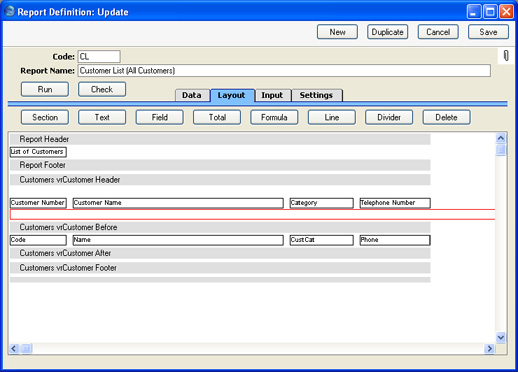518x372 pixels.
Task: Click the globe application icon in title bar
Action: tap(10, 11)
